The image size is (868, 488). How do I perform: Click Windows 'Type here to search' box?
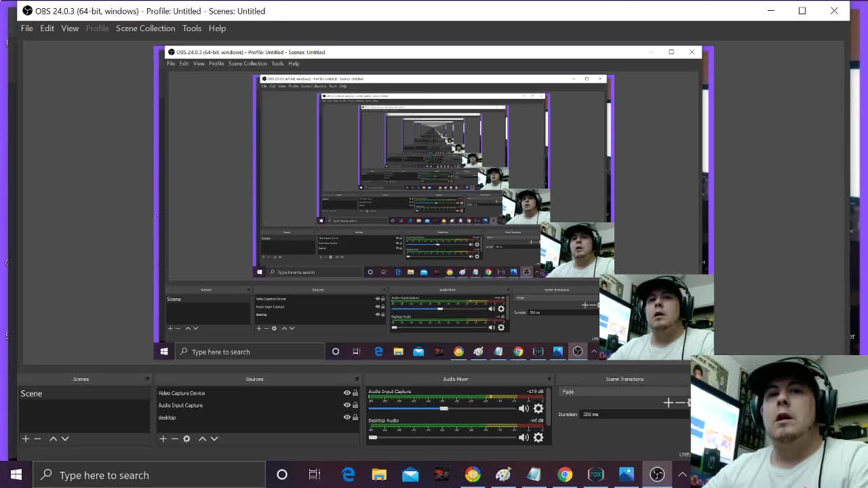pyautogui.click(x=151, y=475)
